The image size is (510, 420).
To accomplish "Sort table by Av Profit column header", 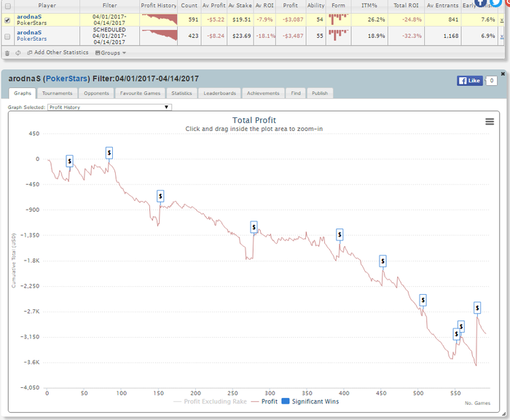I will point(213,6).
